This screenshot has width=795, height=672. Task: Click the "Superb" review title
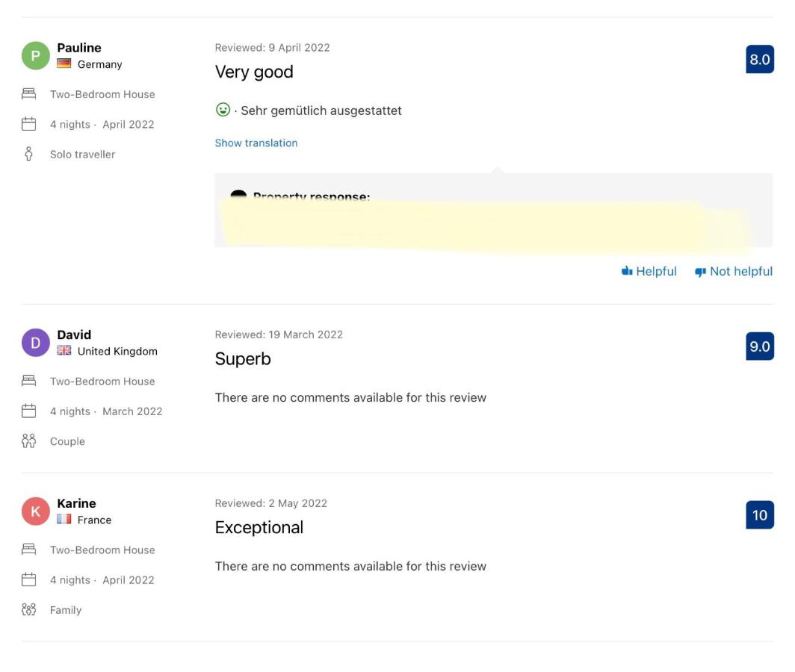click(x=243, y=359)
